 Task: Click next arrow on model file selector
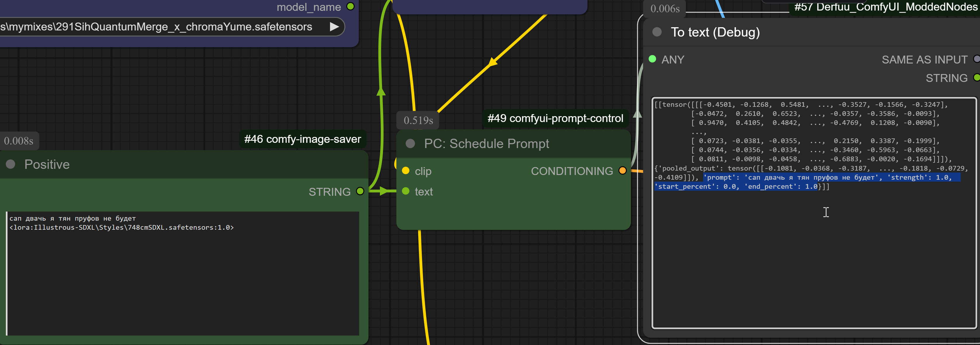(x=334, y=27)
